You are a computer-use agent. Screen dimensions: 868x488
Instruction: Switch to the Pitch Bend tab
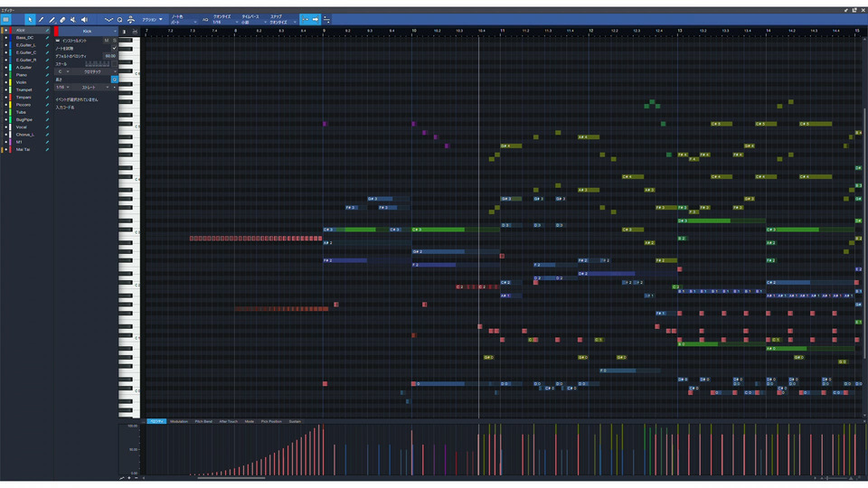point(203,422)
